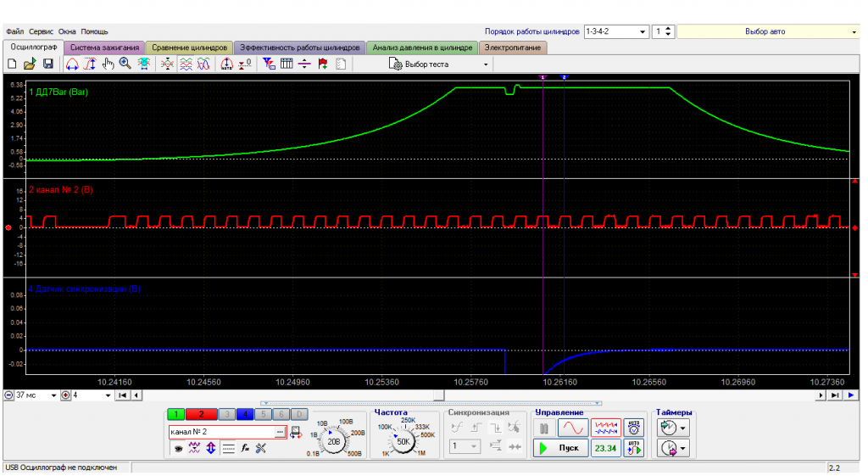Open the Сервис menu
Screen dimensions: 868x476
point(41,31)
